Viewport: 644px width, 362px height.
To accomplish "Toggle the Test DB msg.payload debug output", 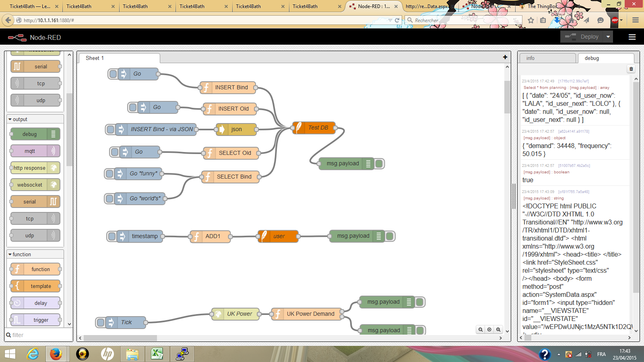I will pos(379,164).
